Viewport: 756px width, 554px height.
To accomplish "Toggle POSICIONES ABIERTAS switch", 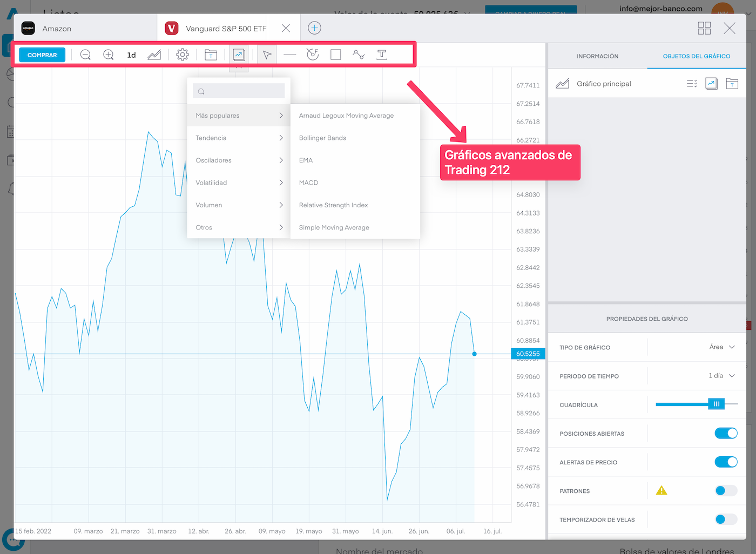I will coord(726,433).
